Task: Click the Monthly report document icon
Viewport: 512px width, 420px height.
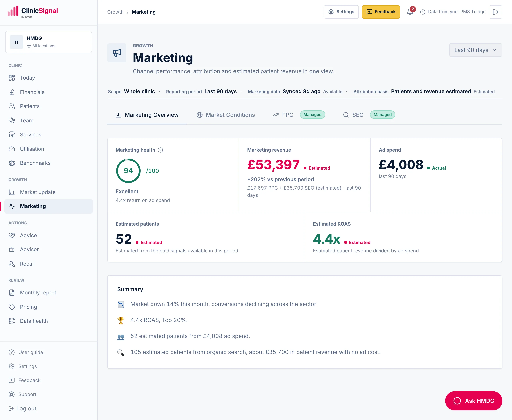Action: pos(12,293)
